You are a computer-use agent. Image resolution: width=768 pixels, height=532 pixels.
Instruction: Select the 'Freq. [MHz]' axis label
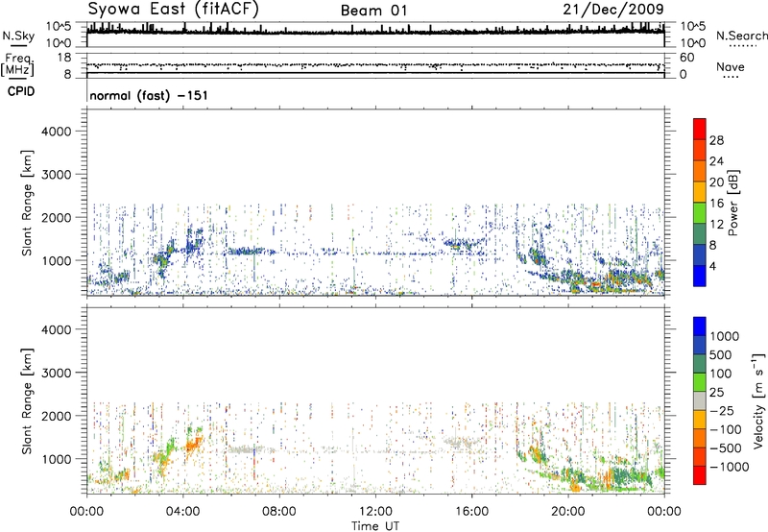(x=18, y=65)
